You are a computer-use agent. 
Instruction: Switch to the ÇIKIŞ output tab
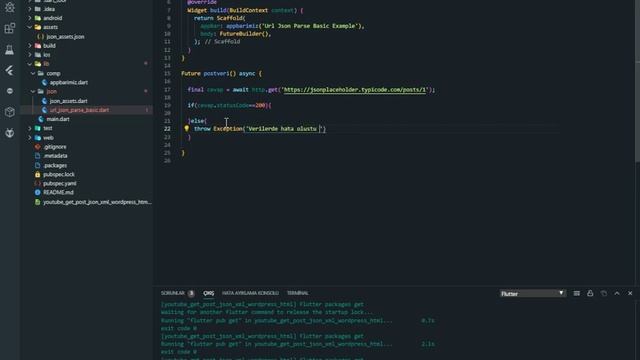(209, 293)
